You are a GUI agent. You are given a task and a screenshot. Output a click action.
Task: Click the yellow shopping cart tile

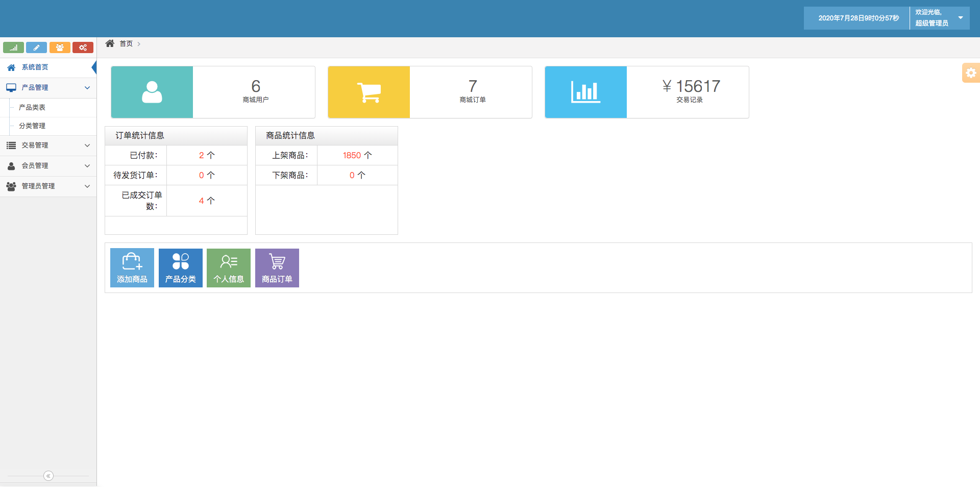[369, 92]
